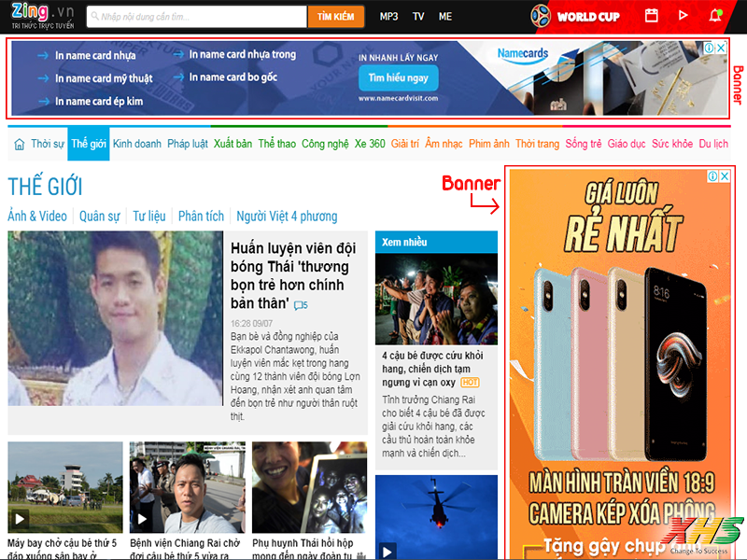Image resolution: width=747 pixels, height=560 pixels.
Task: Play the Chiang Rai hospital video
Action: click(142, 519)
